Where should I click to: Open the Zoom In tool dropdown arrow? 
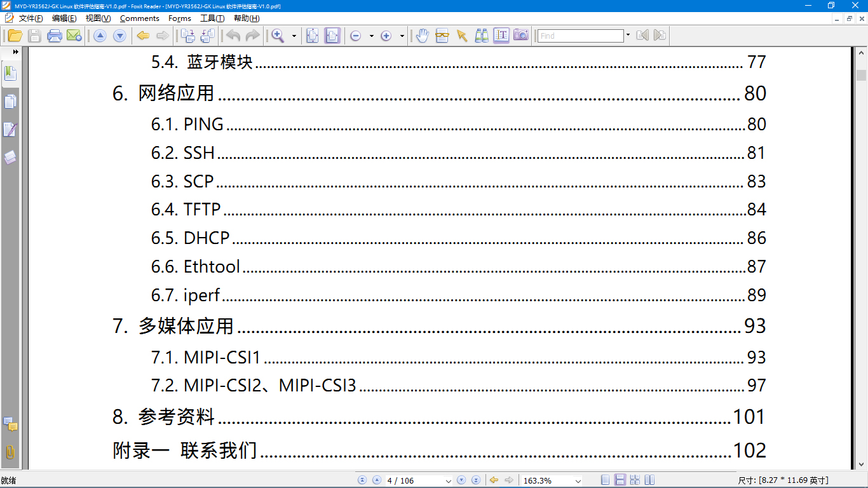(x=294, y=36)
